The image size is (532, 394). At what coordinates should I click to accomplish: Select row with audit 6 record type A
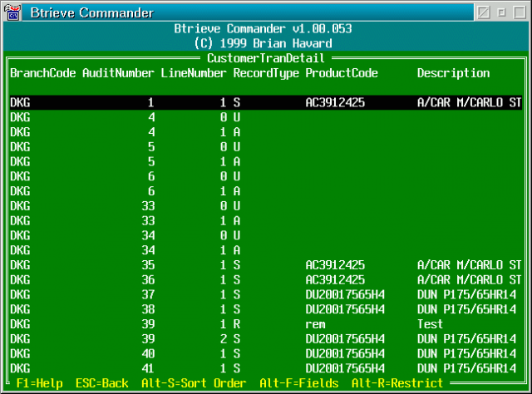266,191
